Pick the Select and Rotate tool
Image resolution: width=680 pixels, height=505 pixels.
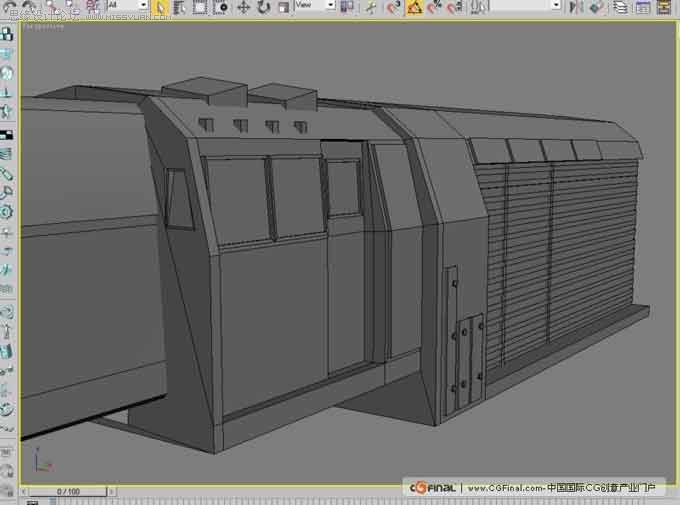point(263,7)
